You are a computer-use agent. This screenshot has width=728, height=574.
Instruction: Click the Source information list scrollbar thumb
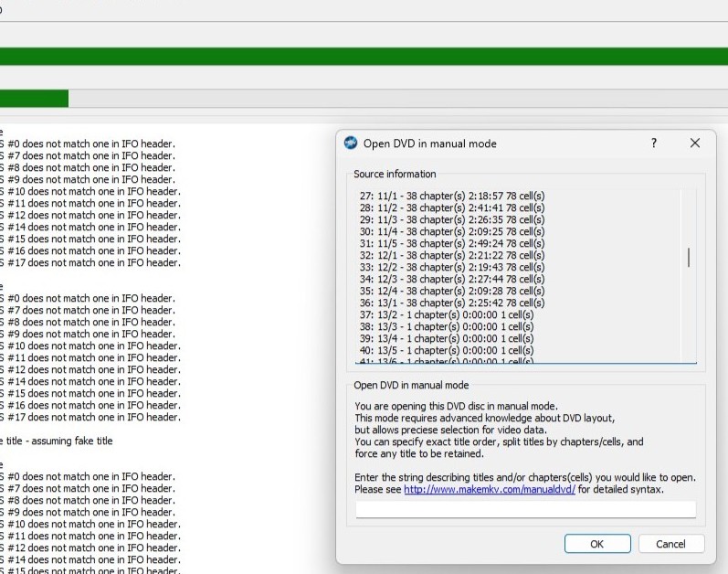[x=689, y=257]
